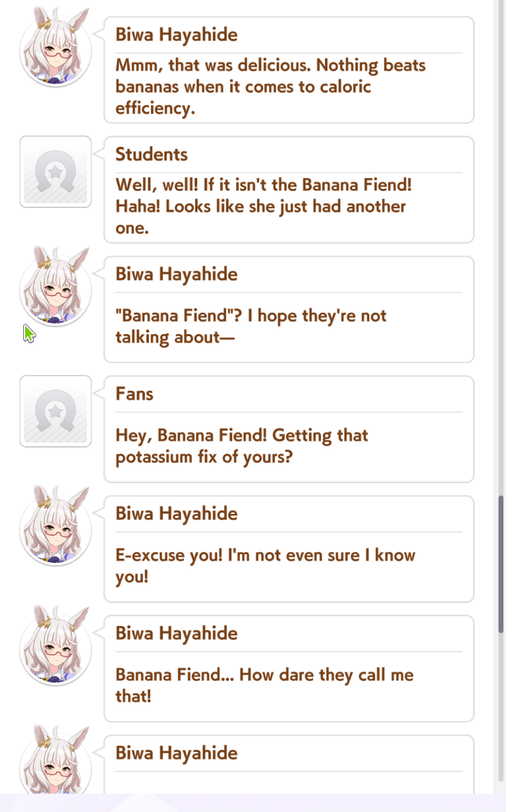
Task: Click the scrollbar track below the thumb
Action: pyautogui.click(x=501, y=709)
